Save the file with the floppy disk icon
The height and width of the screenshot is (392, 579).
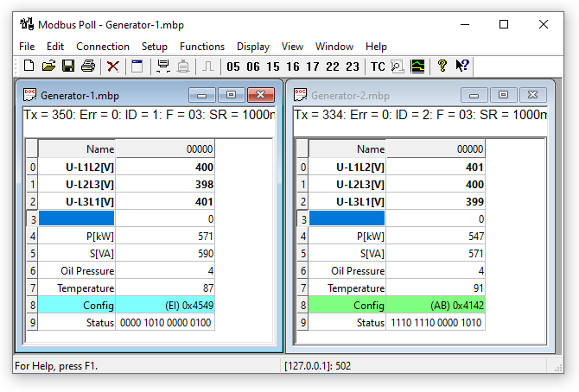68,66
